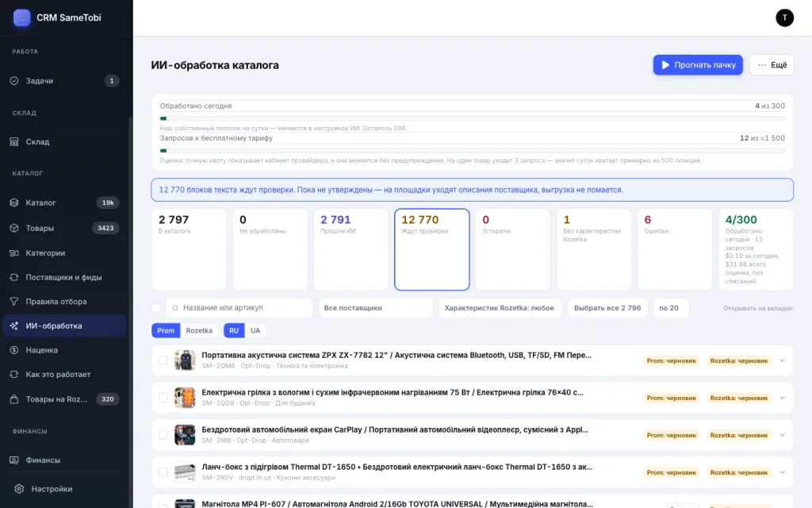Toggle the select-all checkbox beside search
This screenshot has height=508, width=812.
tap(156, 308)
